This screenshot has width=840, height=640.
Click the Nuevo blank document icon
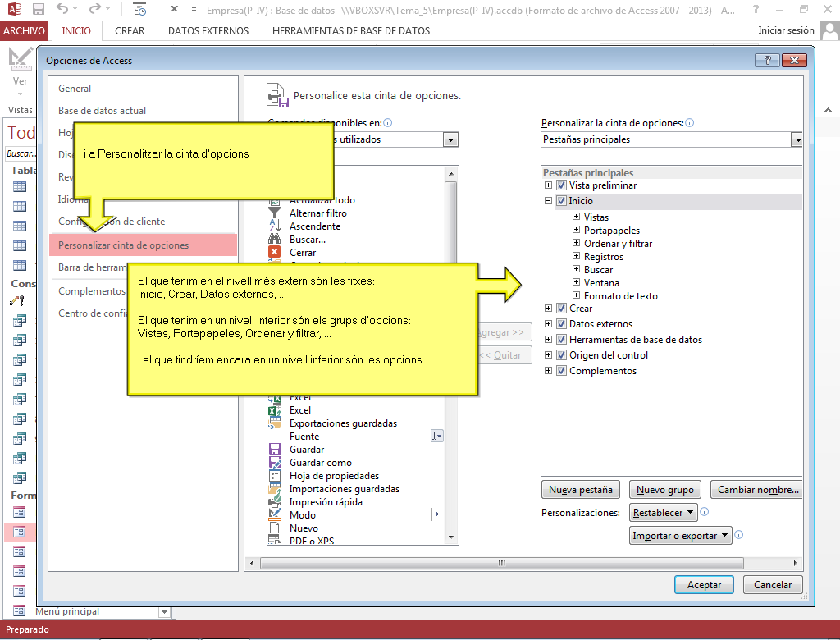coord(274,528)
